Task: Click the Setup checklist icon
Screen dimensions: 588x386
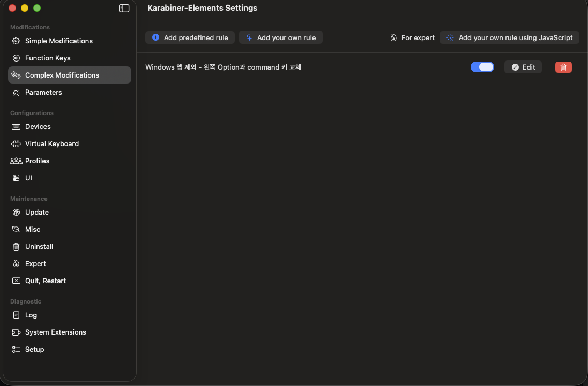Action: pos(16,349)
